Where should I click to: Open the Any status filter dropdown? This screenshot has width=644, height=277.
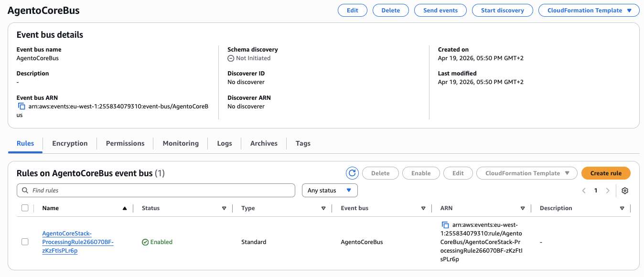point(330,191)
